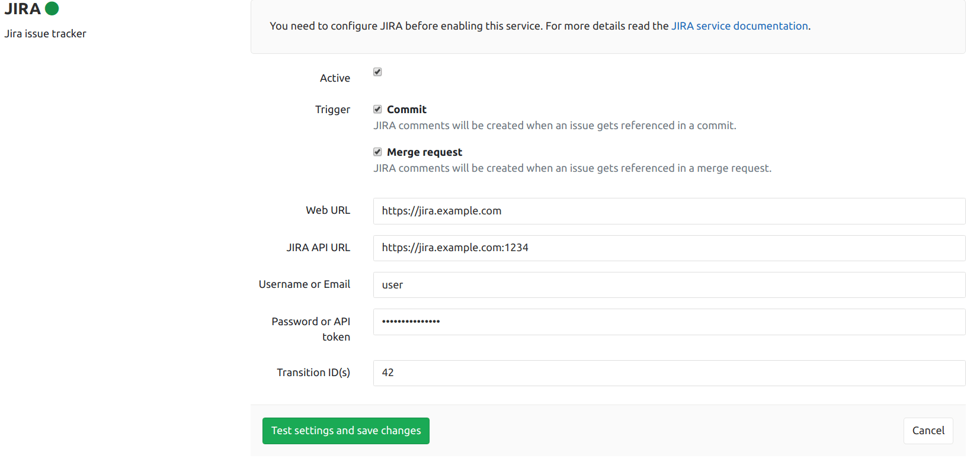Disable the Commit trigger checkbox

click(377, 109)
